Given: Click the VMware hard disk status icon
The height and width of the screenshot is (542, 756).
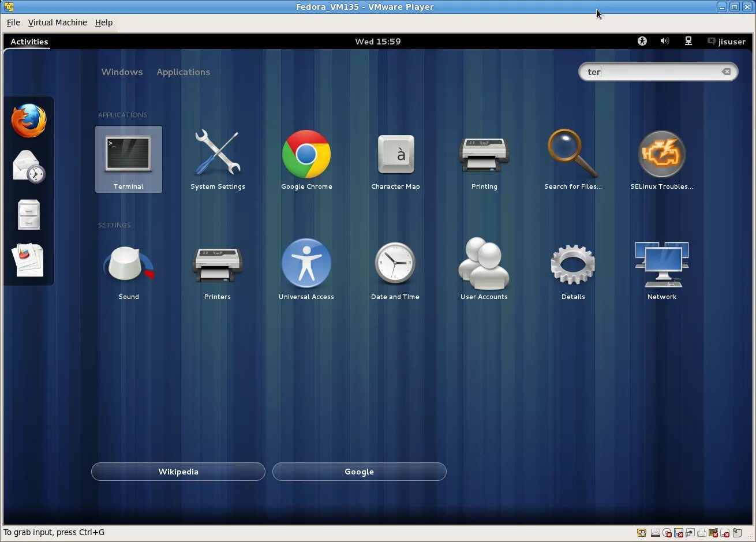Looking at the screenshot, I should coord(656,533).
